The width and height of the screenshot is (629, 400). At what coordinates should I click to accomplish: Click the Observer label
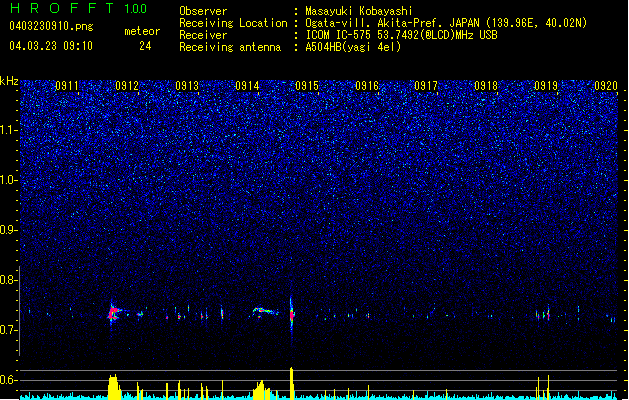(203, 11)
